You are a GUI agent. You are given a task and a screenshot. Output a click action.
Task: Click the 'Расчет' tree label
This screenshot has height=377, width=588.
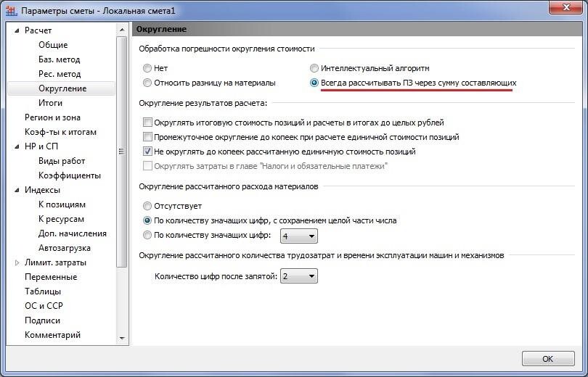click(x=38, y=30)
